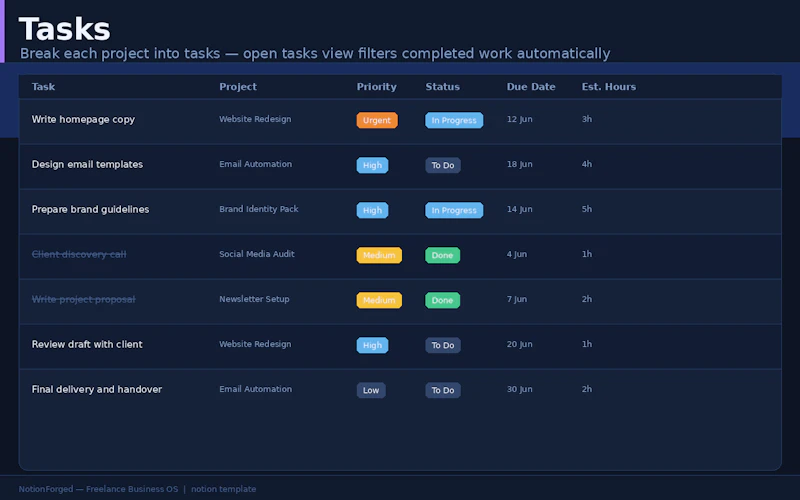Click the 4 Jun due date
This screenshot has width=800, height=500.
pos(517,254)
